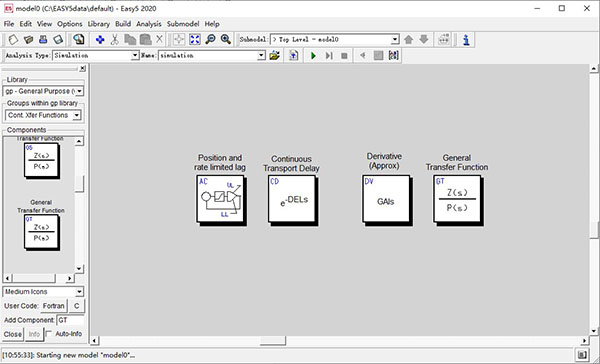Click the components list vertical scrollbar thumb
The image size is (600, 364).
pyautogui.click(x=79, y=184)
